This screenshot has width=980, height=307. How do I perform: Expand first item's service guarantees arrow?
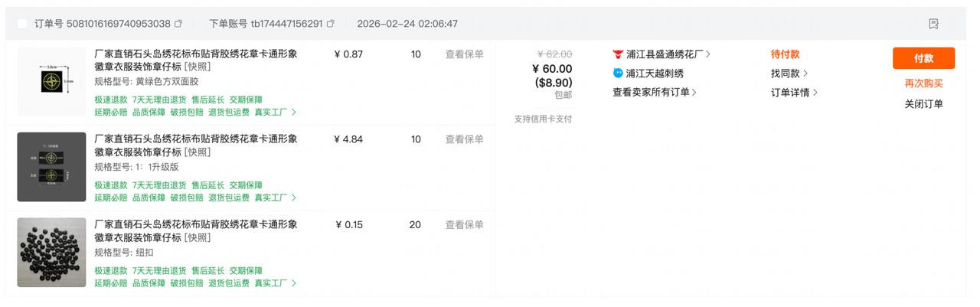(x=294, y=112)
